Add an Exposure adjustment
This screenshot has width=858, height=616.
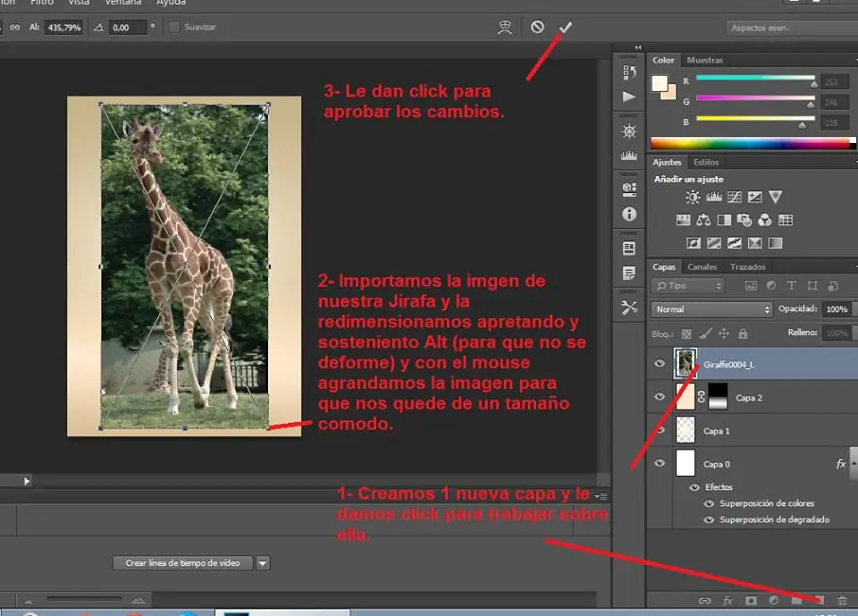coord(754,197)
